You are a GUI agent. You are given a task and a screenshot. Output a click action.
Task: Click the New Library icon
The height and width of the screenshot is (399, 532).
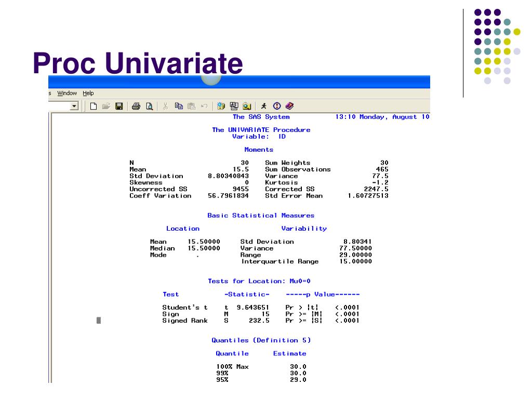coord(221,106)
